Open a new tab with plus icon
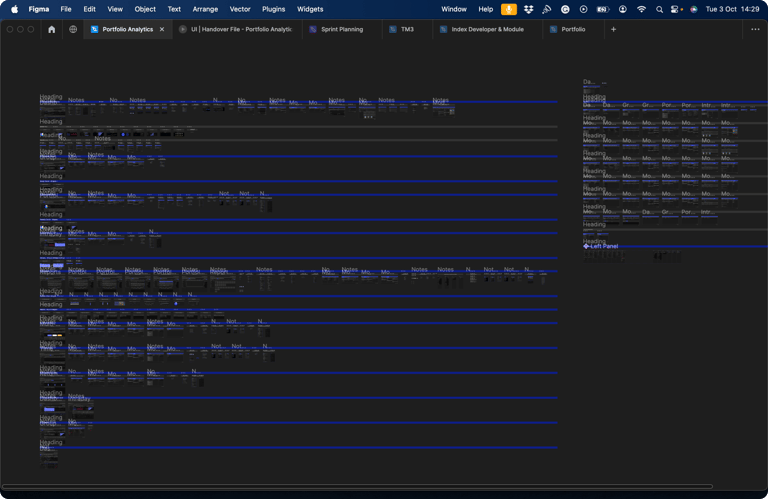The image size is (768, 499). [613, 30]
